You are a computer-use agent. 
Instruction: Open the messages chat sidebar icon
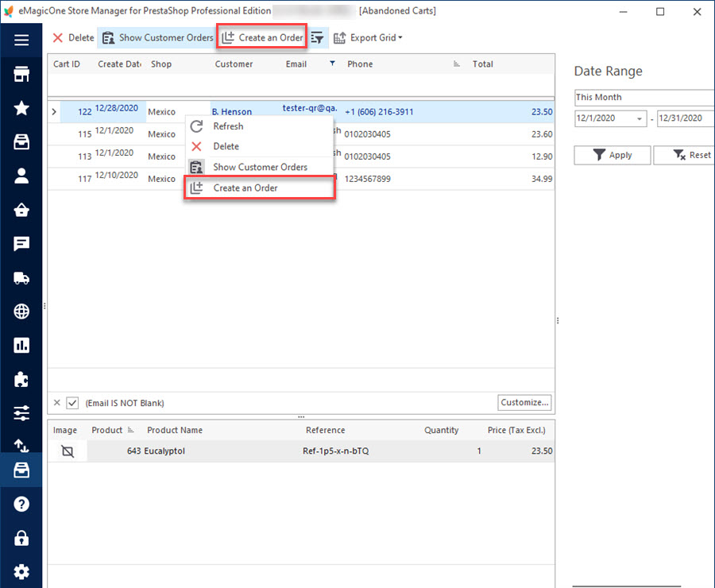pos(21,244)
